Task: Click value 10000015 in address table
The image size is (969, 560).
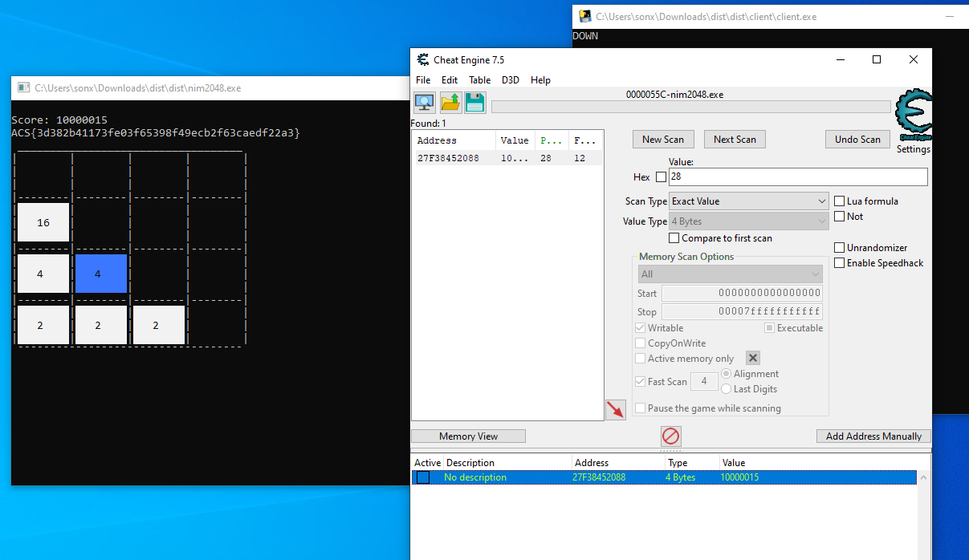Action: [x=739, y=477]
